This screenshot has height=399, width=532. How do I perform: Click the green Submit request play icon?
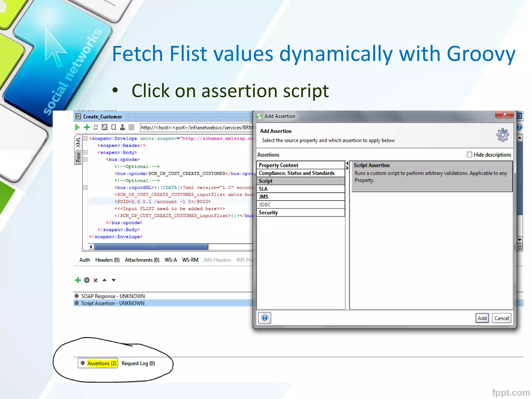[77, 127]
